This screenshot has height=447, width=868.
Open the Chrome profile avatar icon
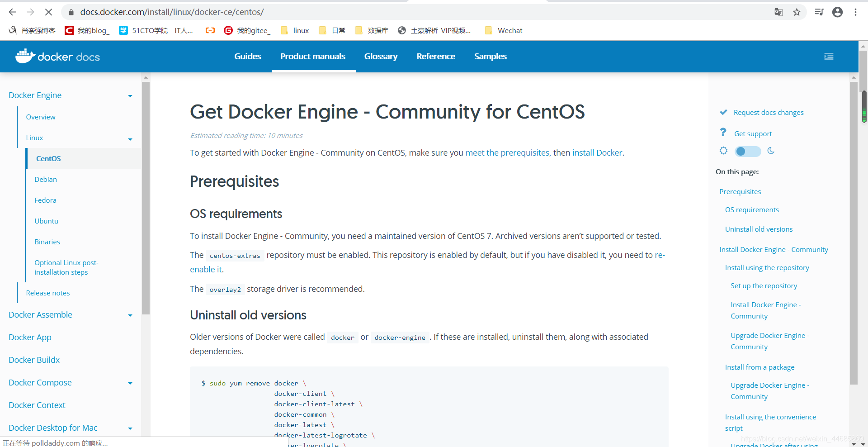click(x=837, y=12)
